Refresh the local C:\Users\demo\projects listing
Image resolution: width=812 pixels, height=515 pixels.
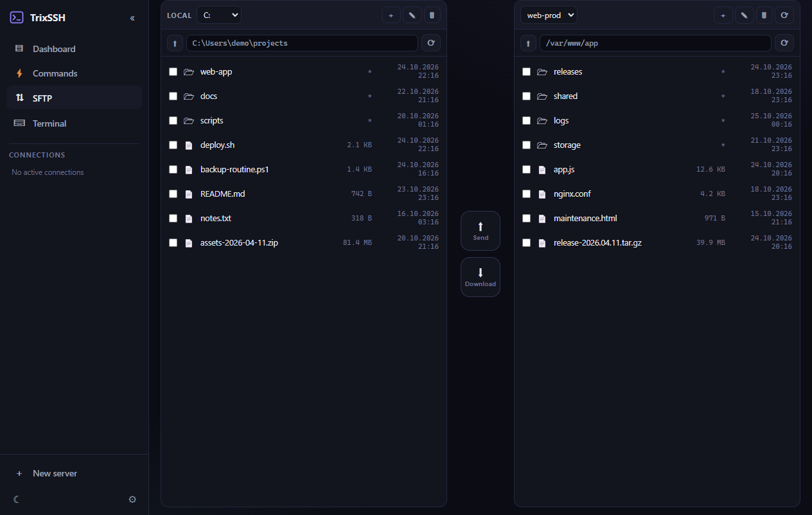click(x=431, y=43)
